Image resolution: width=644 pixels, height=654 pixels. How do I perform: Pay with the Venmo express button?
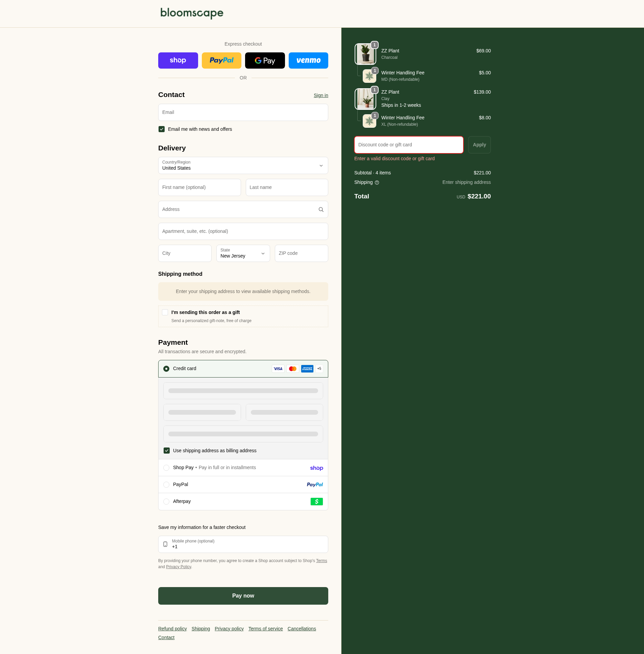308,60
